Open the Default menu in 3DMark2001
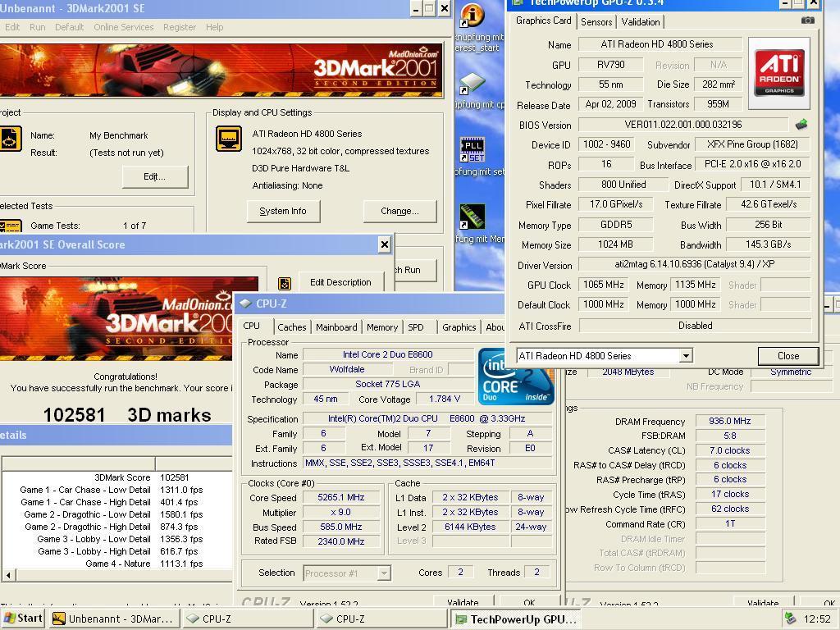Screen dimensions: 840x630 [x=69, y=27]
